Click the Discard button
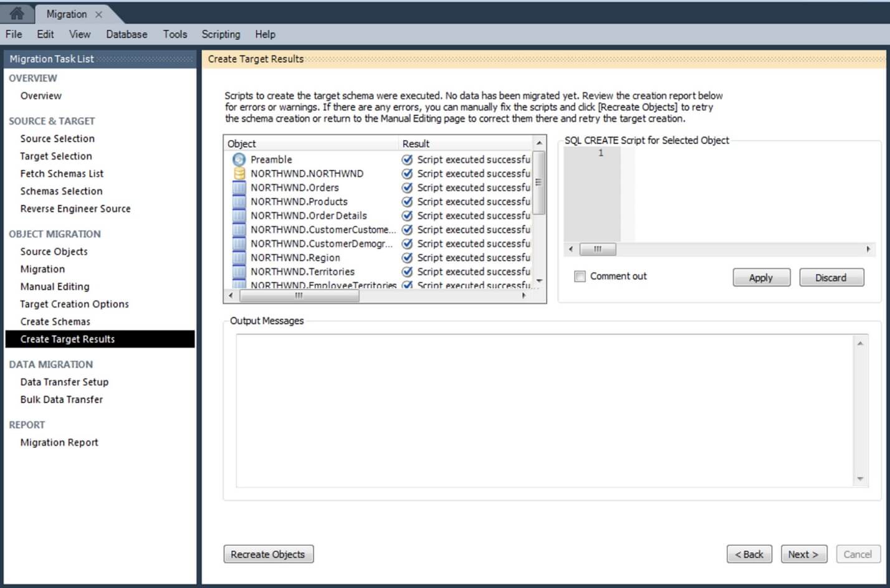This screenshot has height=588, width=890. tap(831, 278)
